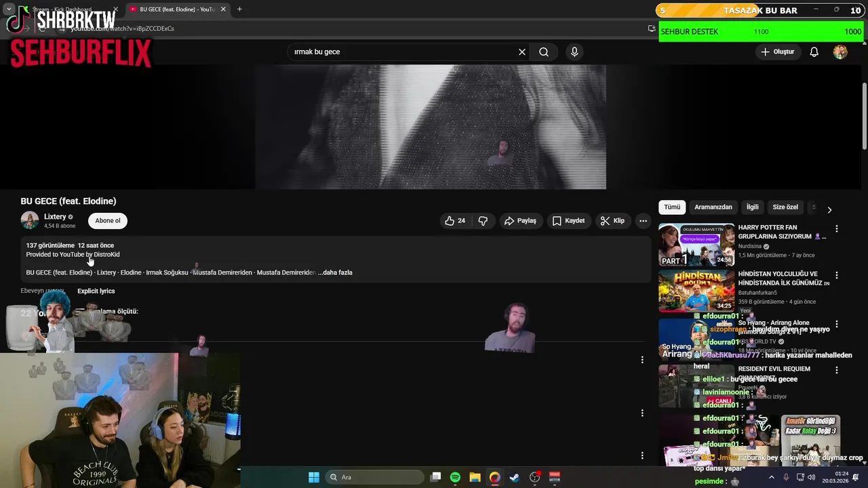Select the Tümü filter chip

(x=672, y=207)
